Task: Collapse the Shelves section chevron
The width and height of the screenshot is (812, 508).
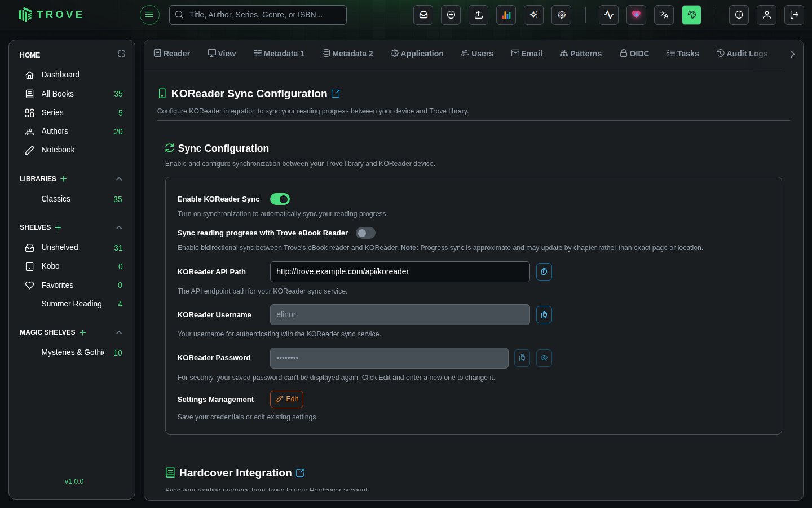Action: [119, 227]
